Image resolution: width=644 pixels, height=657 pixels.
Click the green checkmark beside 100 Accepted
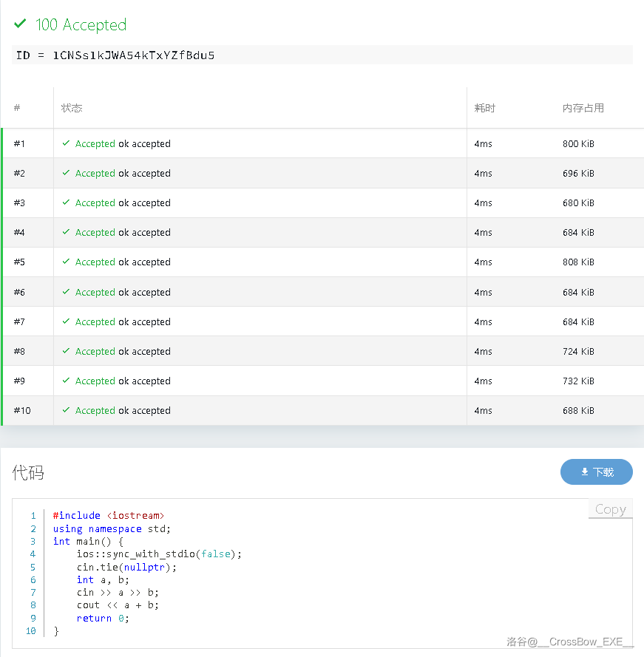(20, 24)
